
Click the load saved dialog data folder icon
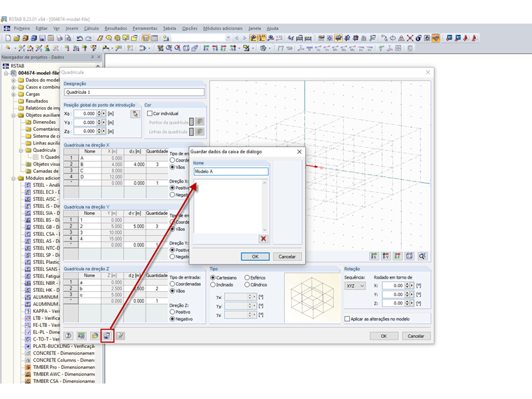click(94, 336)
